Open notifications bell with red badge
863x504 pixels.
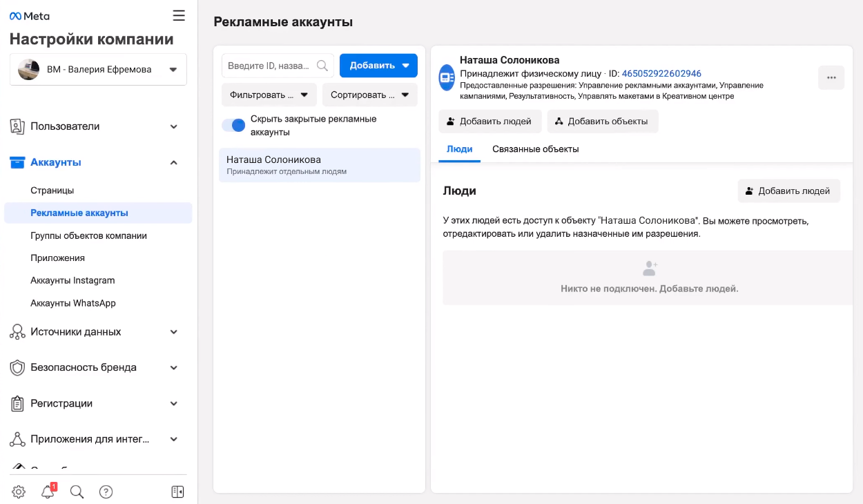(x=48, y=491)
